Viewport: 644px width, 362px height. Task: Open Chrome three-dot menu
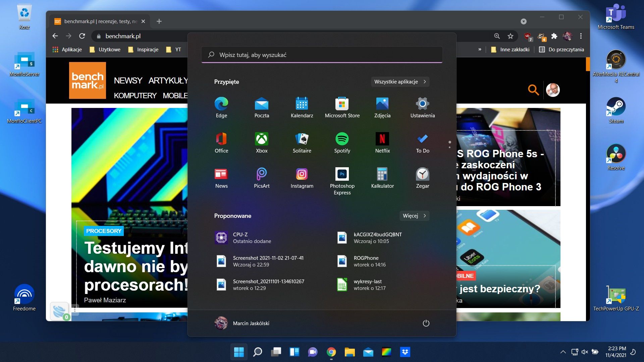[x=581, y=36]
